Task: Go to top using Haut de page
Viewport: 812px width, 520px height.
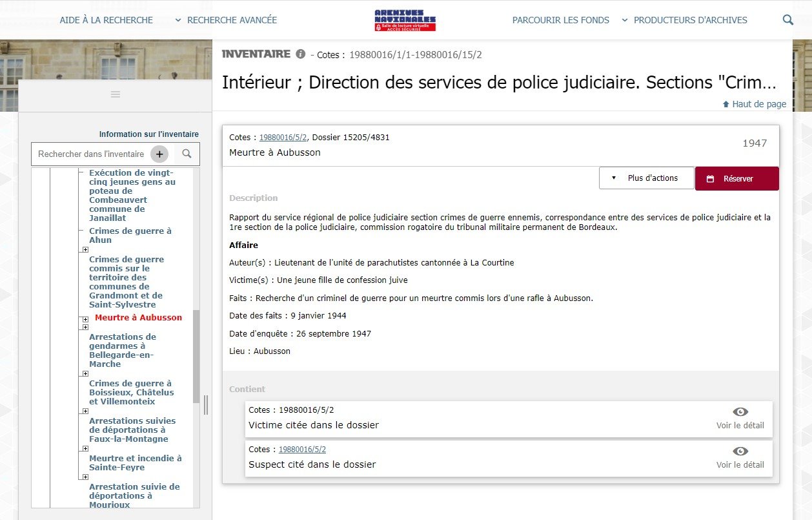Action: 754,104
